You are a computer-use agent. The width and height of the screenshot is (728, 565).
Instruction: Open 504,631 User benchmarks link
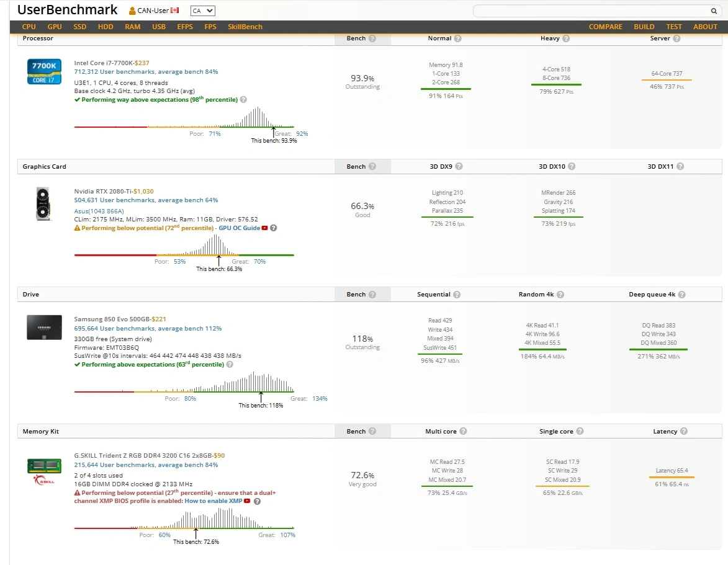pos(146,200)
